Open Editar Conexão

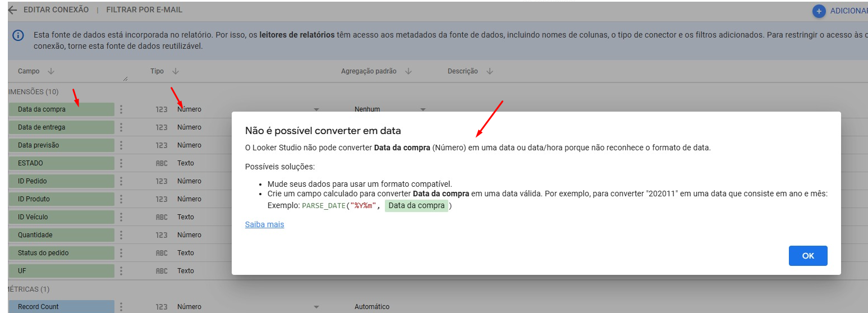[x=56, y=10]
